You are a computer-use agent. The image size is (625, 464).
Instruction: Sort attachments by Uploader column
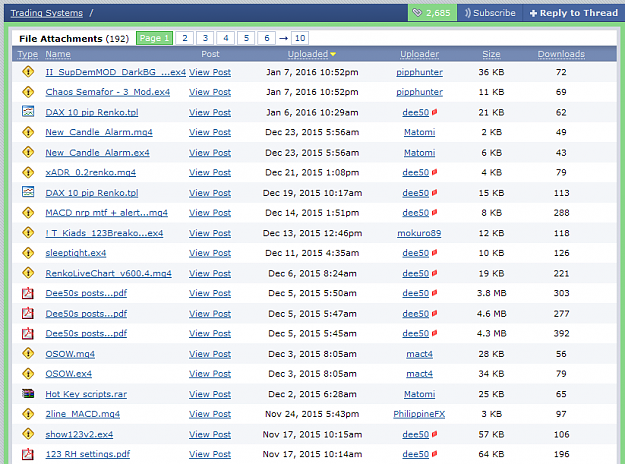click(419, 54)
